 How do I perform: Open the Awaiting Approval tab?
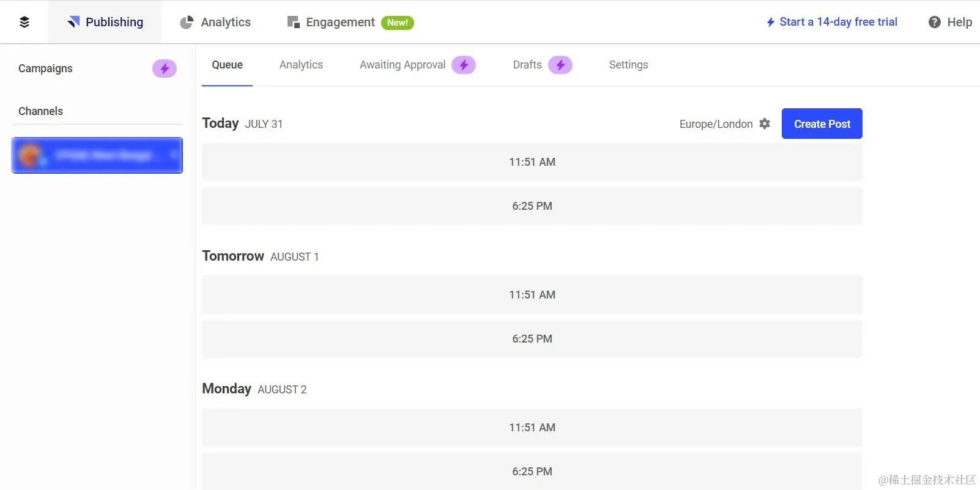point(403,65)
